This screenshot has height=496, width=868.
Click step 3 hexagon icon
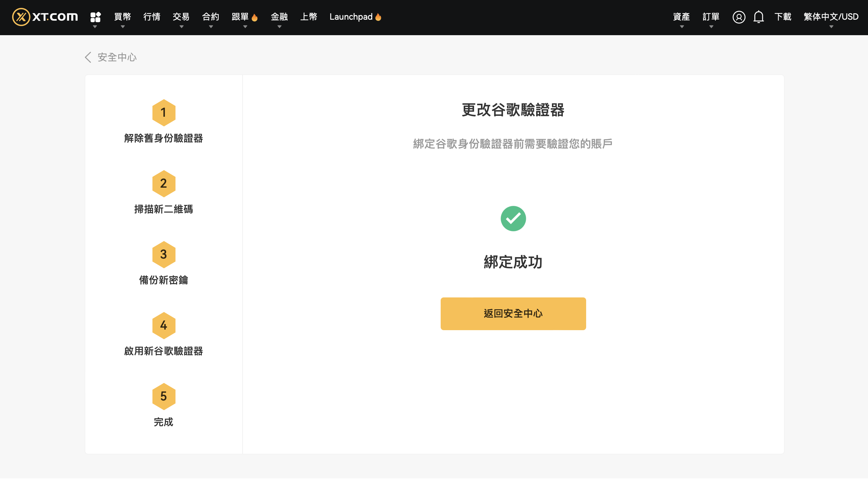[x=164, y=254]
